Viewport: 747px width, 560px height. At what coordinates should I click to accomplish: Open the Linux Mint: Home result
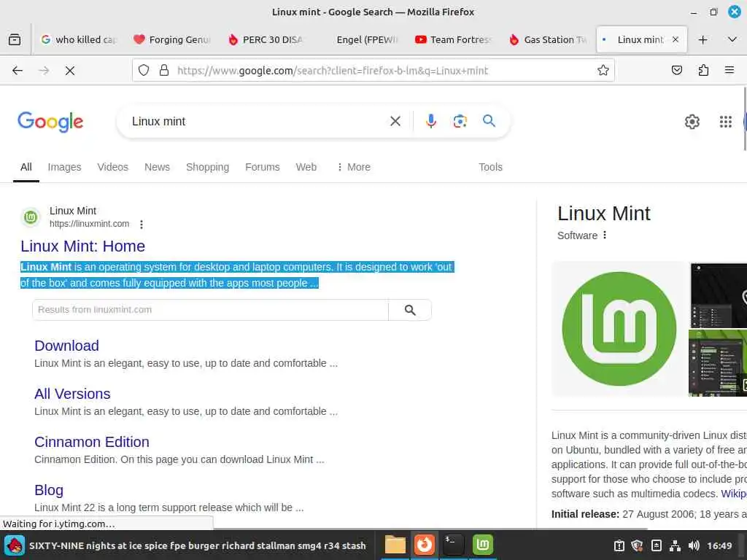82,246
